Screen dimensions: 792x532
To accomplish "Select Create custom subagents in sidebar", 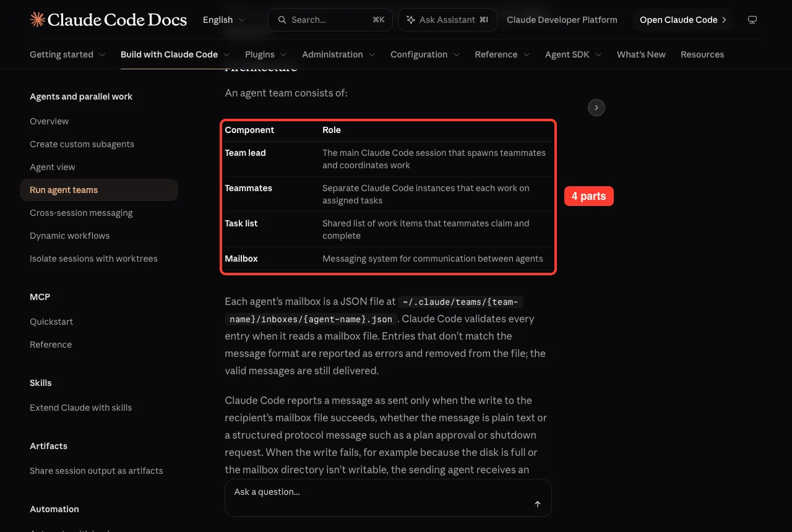I will click(82, 144).
